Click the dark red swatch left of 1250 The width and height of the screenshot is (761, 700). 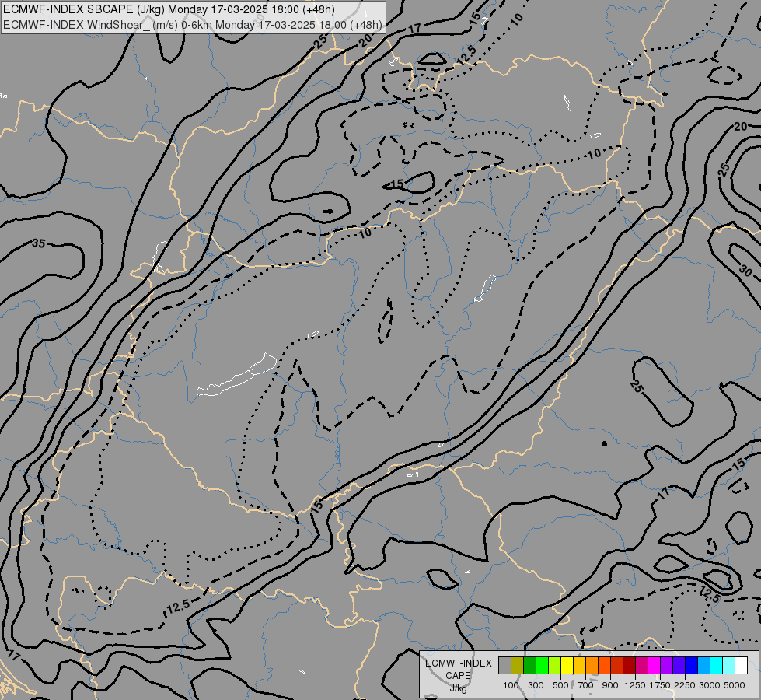[x=629, y=666]
